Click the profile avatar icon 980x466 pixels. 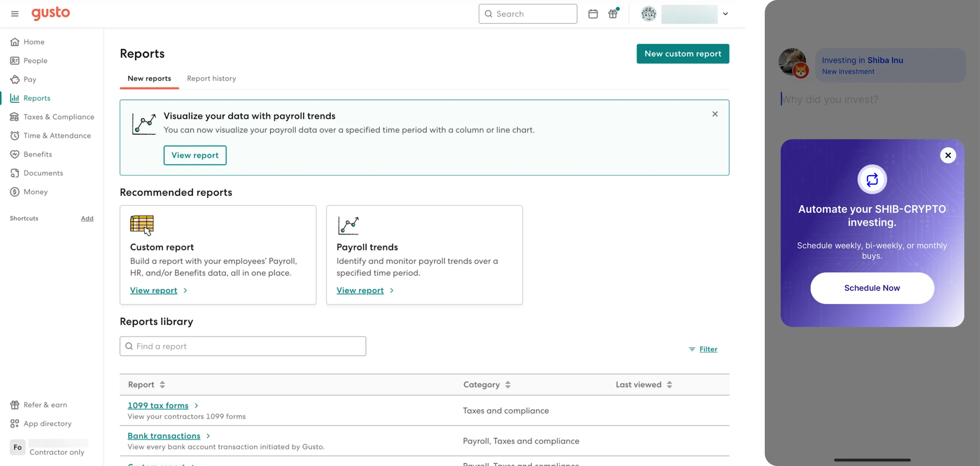tap(648, 14)
